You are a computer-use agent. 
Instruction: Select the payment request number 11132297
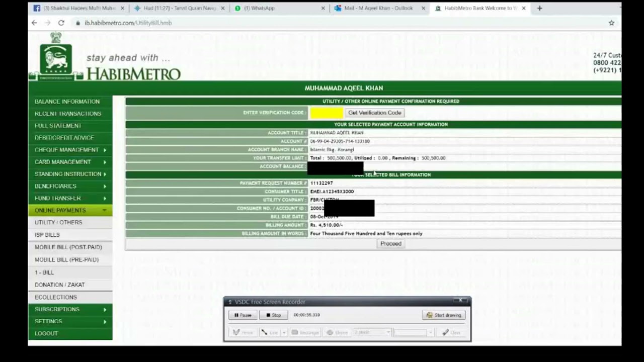tap(321, 183)
